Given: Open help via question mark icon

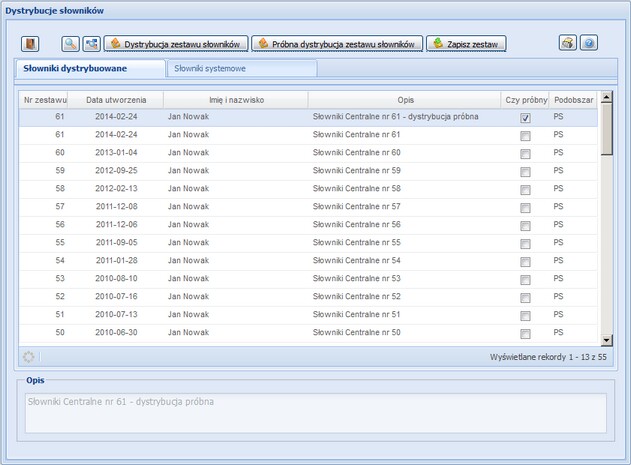Looking at the screenshot, I should (589, 44).
